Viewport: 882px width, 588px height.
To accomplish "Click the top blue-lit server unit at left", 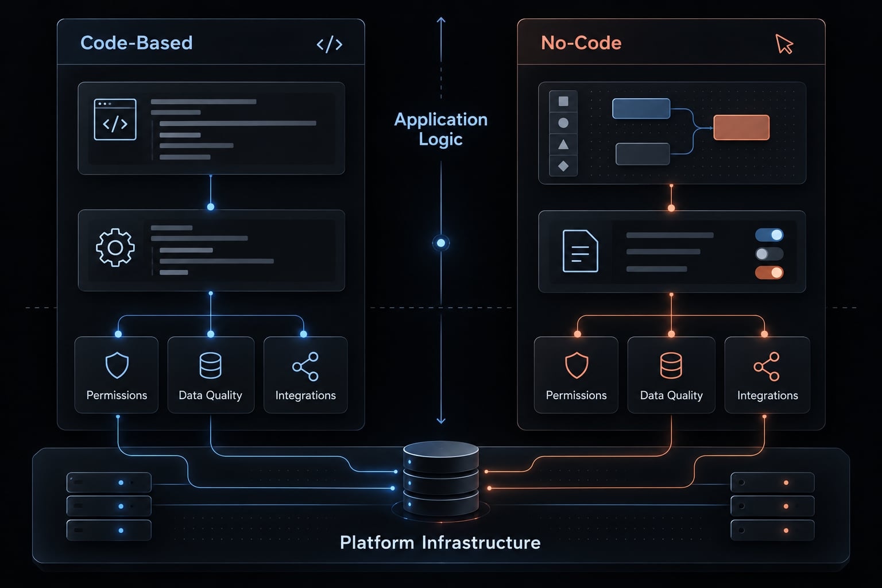I will point(109,482).
